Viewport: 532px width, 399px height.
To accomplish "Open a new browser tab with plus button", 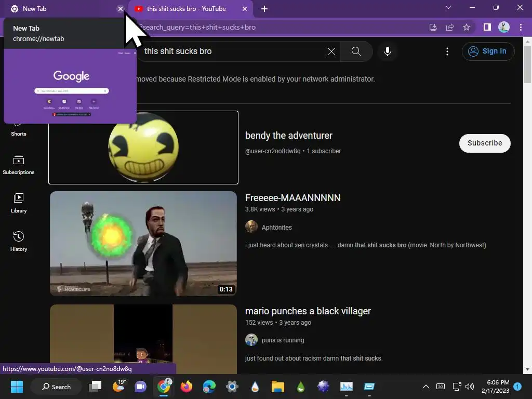I will 264,9.
